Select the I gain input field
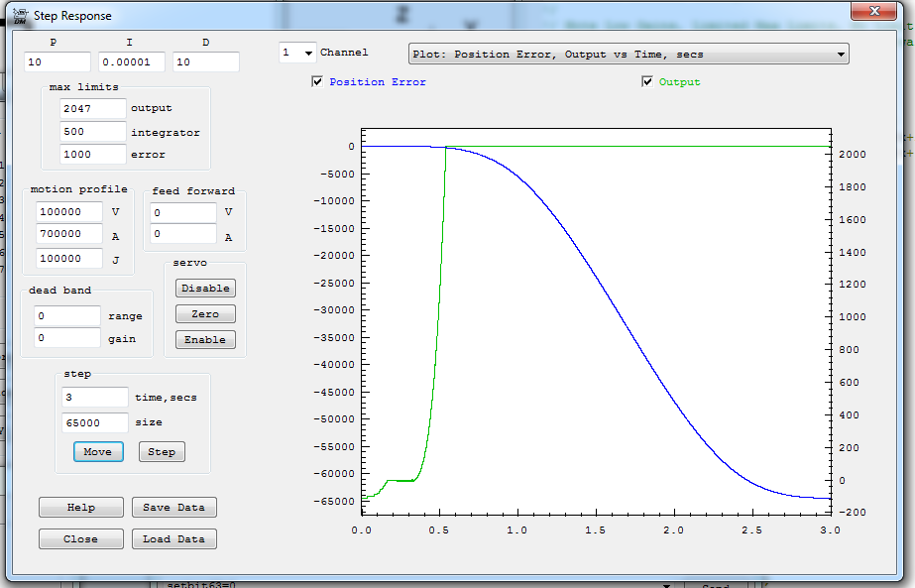Viewport: 915px width, 588px height. [x=131, y=62]
